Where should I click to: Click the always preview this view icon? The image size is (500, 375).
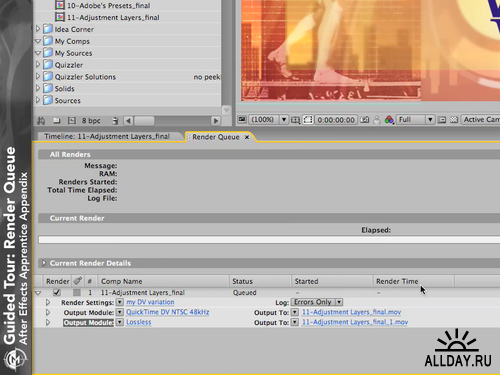242,119
